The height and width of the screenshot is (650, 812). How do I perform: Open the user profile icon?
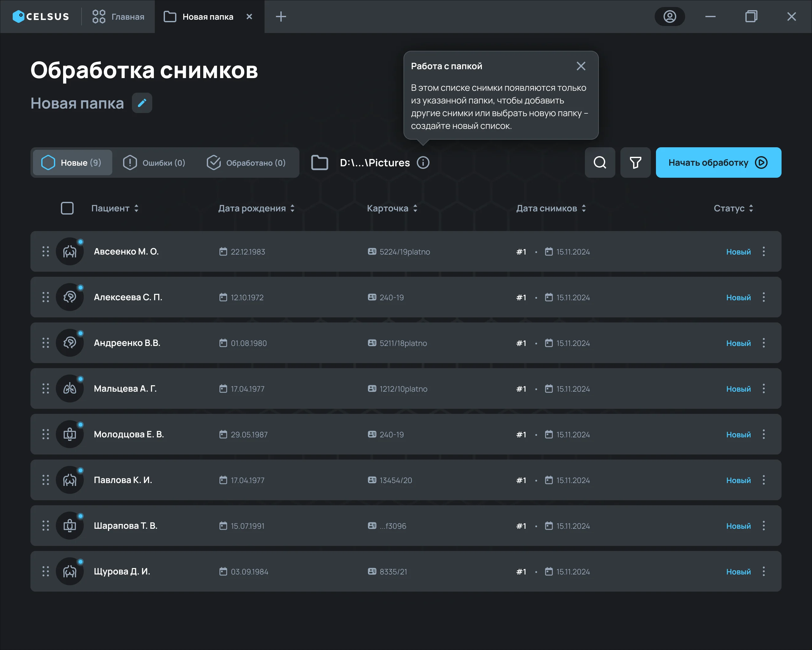(670, 17)
